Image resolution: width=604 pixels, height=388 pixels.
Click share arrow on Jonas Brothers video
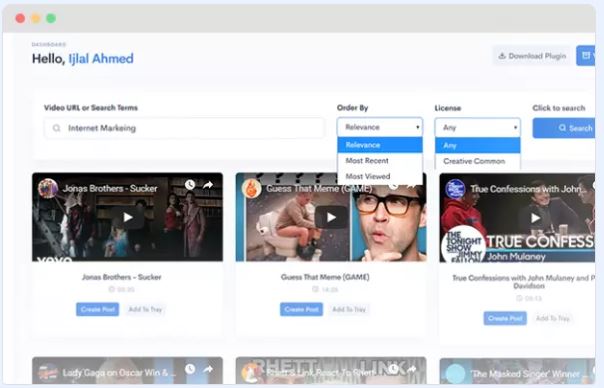coord(208,185)
